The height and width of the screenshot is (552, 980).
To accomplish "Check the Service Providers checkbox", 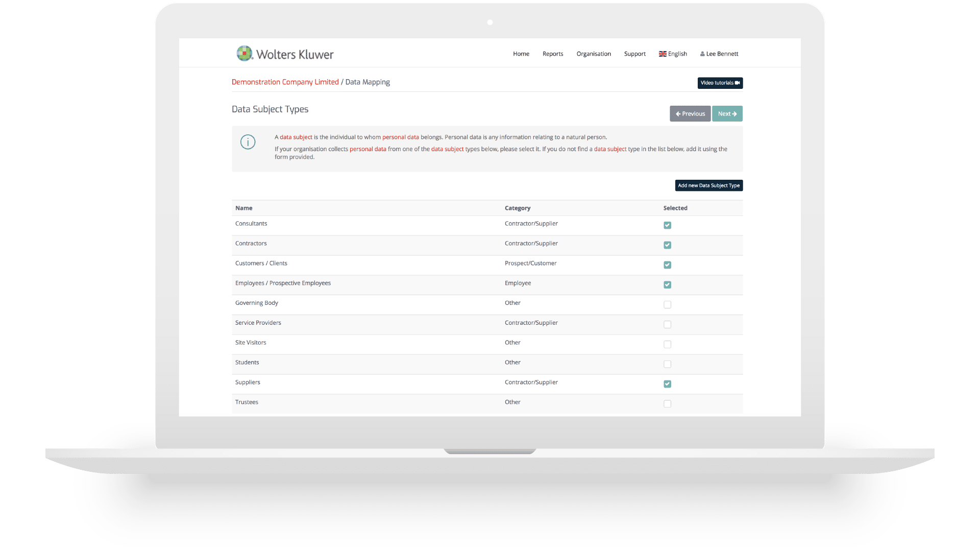I will (x=667, y=325).
